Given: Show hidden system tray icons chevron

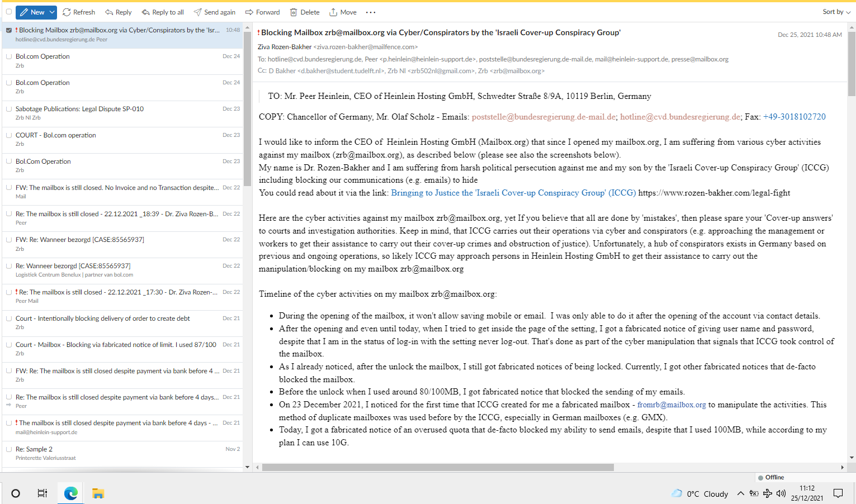Looking at the screenshot, I should (740, 493).
